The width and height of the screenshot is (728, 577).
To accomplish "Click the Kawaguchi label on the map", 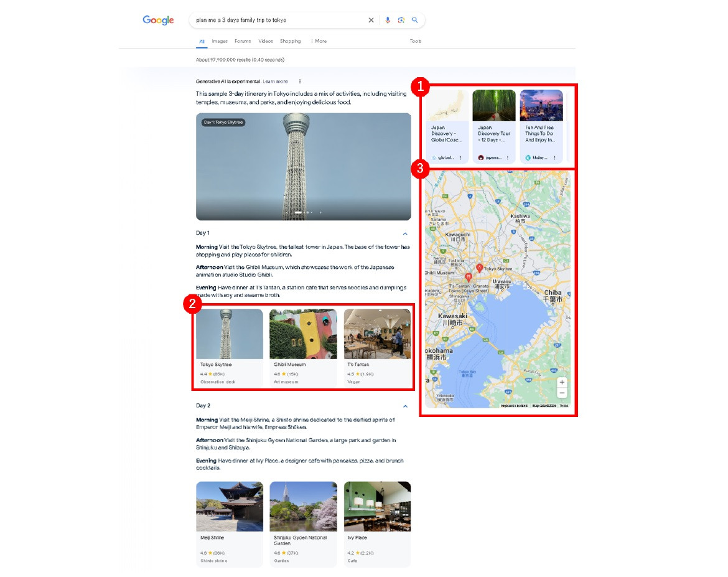I will click(458, 237).
